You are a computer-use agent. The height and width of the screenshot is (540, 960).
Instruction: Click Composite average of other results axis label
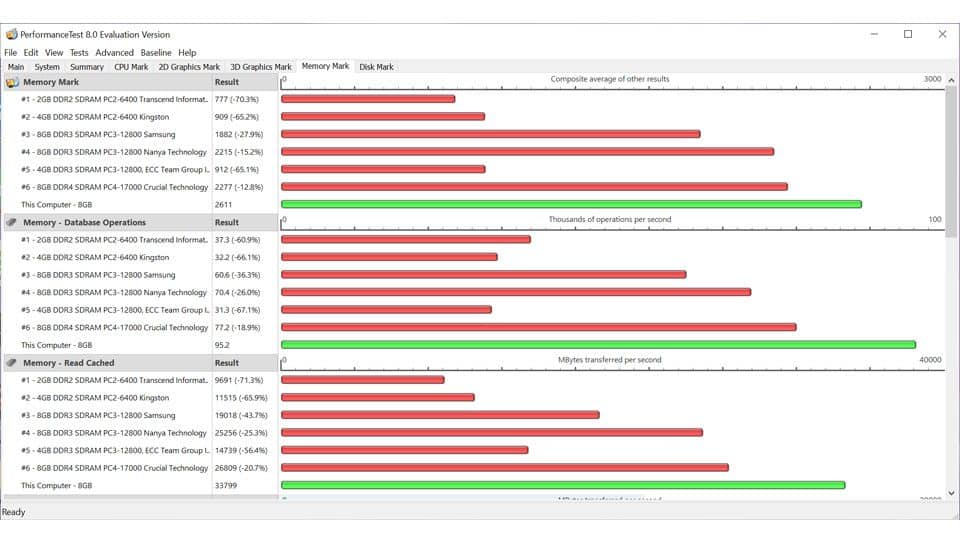610,79
